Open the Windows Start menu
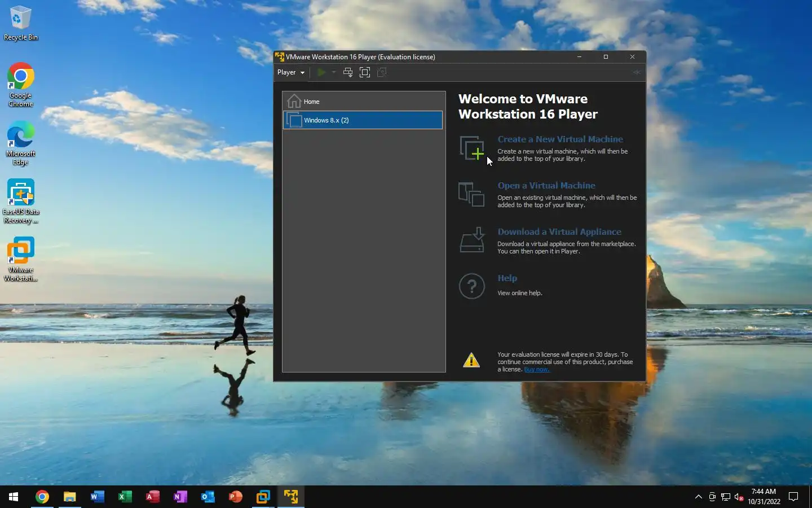 (14, 497)
